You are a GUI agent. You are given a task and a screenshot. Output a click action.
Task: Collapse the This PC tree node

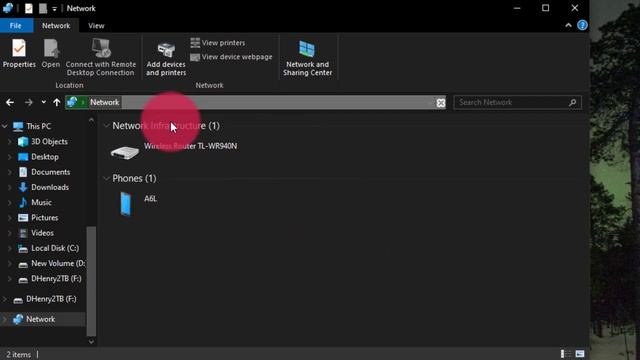click(x=5, y=127)
